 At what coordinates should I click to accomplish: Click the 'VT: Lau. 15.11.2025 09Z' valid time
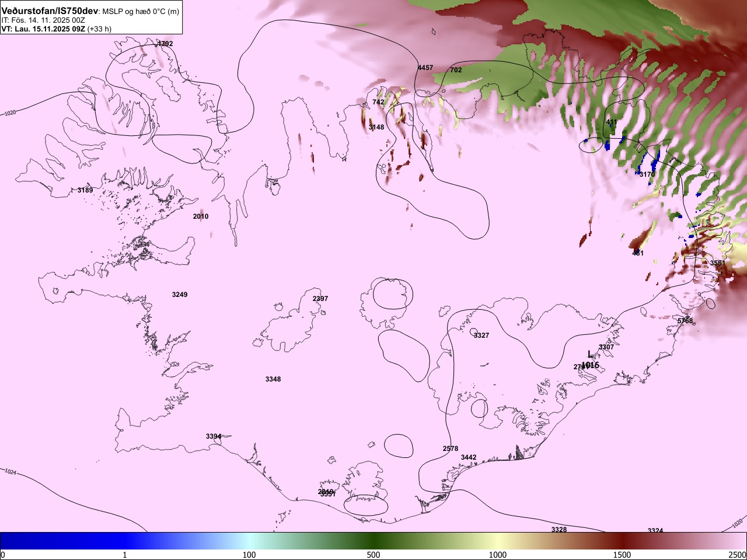pyautogui.click(x=43, y=29)
